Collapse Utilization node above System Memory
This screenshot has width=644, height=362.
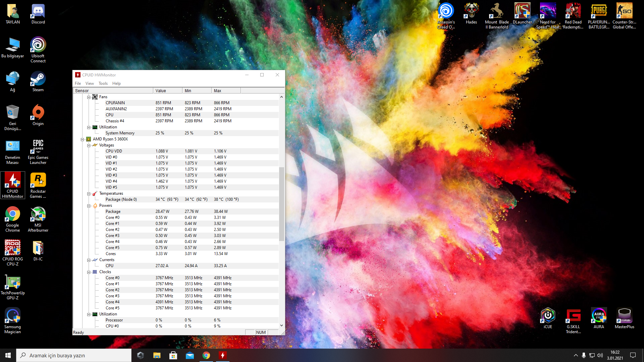pos(89,127)
